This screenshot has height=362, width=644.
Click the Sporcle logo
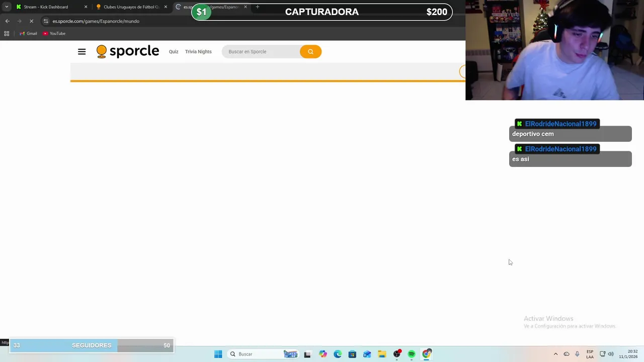[128, 51]
